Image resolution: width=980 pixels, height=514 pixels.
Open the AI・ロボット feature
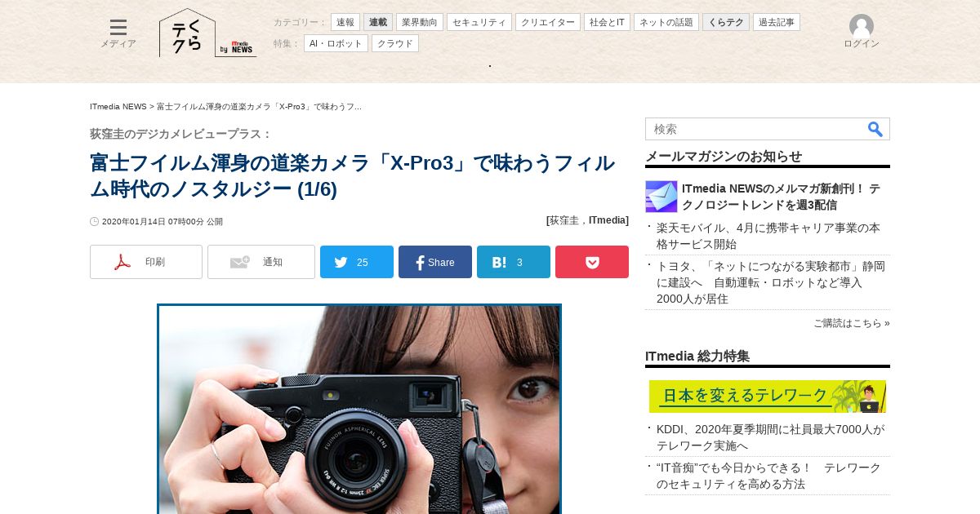tap(336, 43)
